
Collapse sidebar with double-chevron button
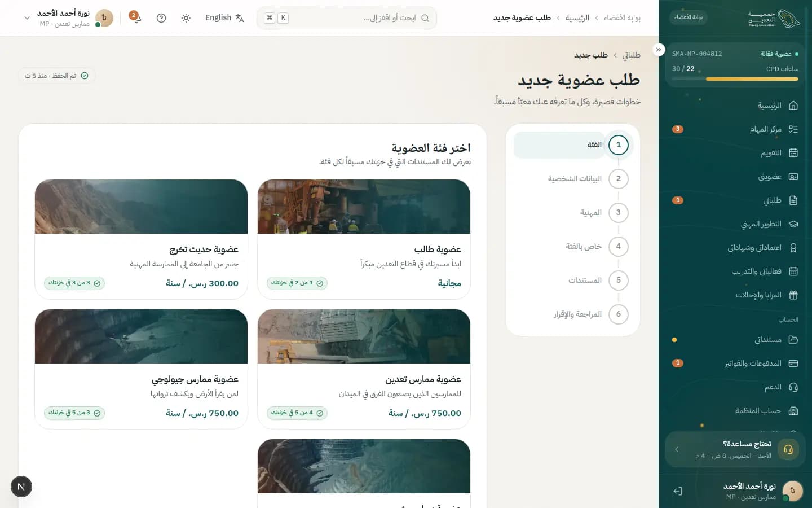click(659, 50)
